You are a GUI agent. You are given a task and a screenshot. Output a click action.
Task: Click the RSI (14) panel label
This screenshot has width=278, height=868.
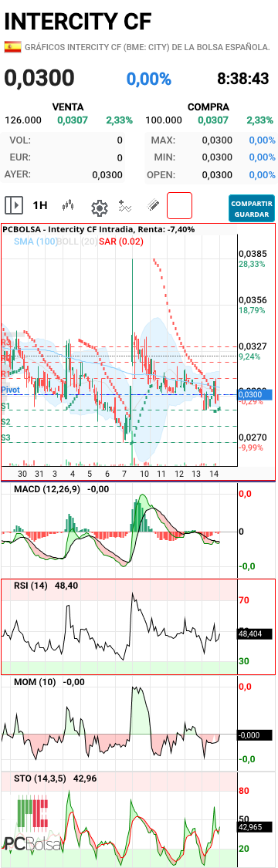(x=30, y=585)
